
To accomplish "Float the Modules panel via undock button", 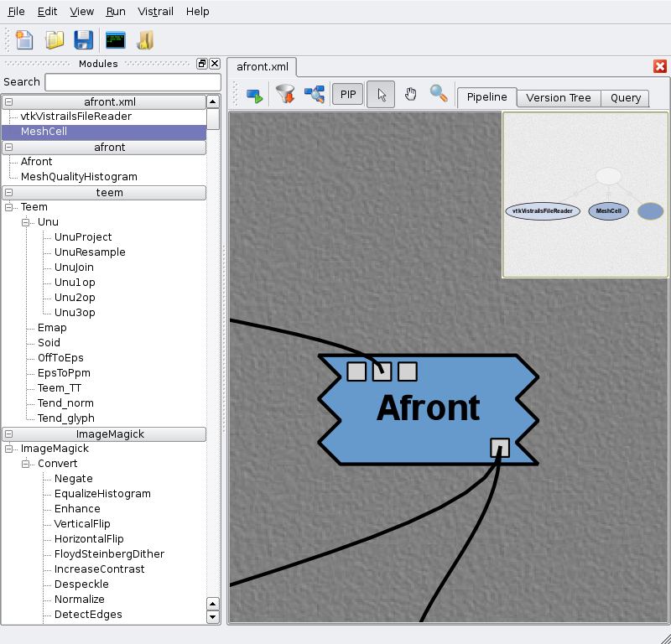I will (x=202, y=64).
